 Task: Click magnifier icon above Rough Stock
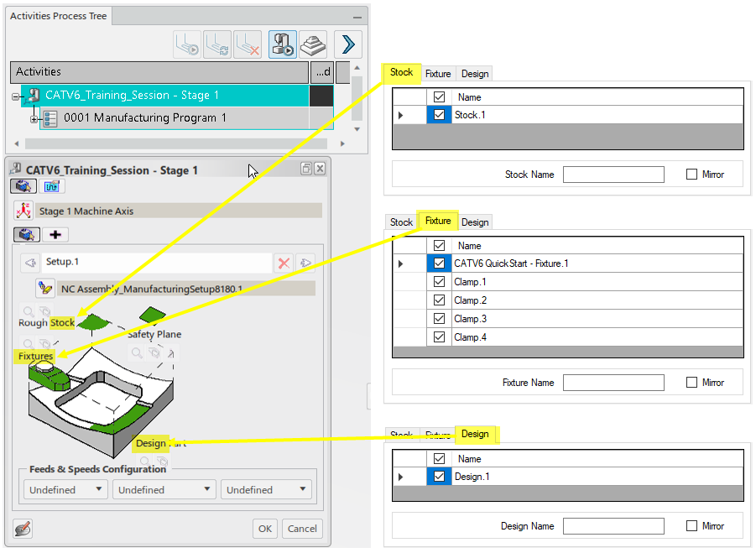29,311
